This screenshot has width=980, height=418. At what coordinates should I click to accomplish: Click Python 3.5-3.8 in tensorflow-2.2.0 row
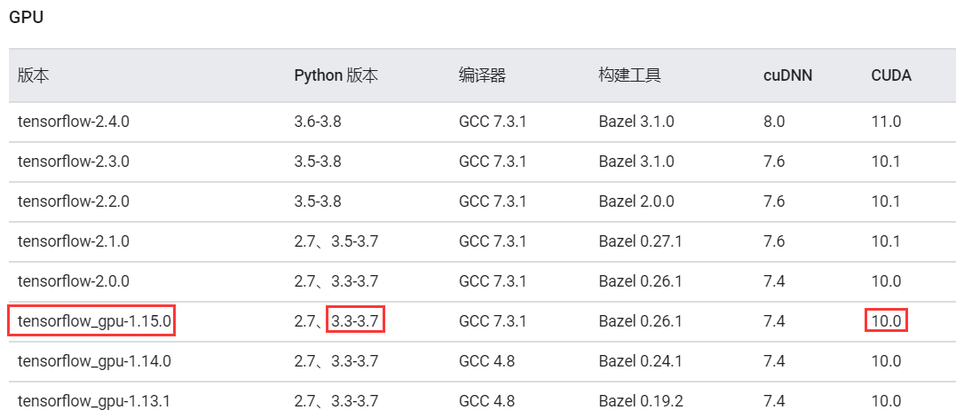pos(318,201)
